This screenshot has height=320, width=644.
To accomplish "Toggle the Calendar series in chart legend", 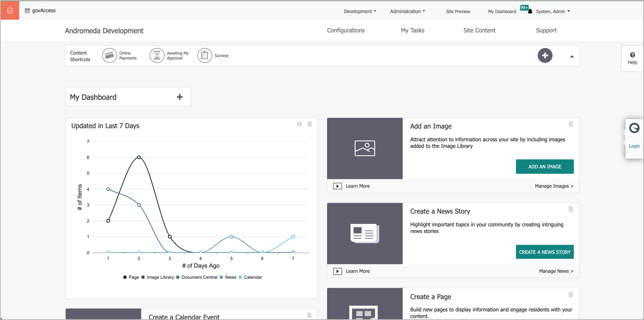I will [x=251, y=277].
